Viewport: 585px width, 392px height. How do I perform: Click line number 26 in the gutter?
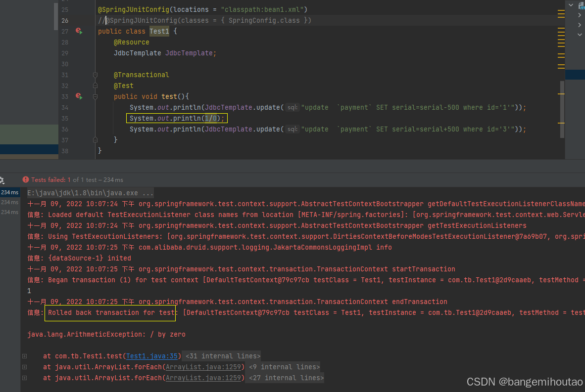[x=65, y=20]
